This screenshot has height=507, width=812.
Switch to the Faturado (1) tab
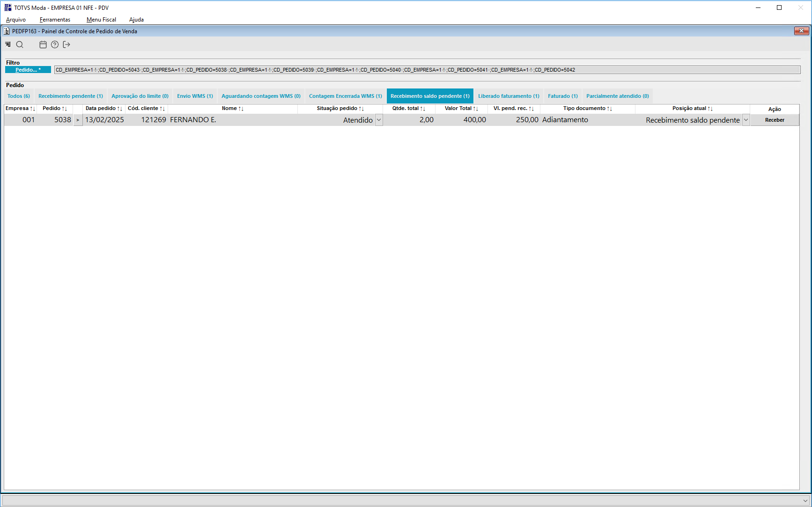563,96
